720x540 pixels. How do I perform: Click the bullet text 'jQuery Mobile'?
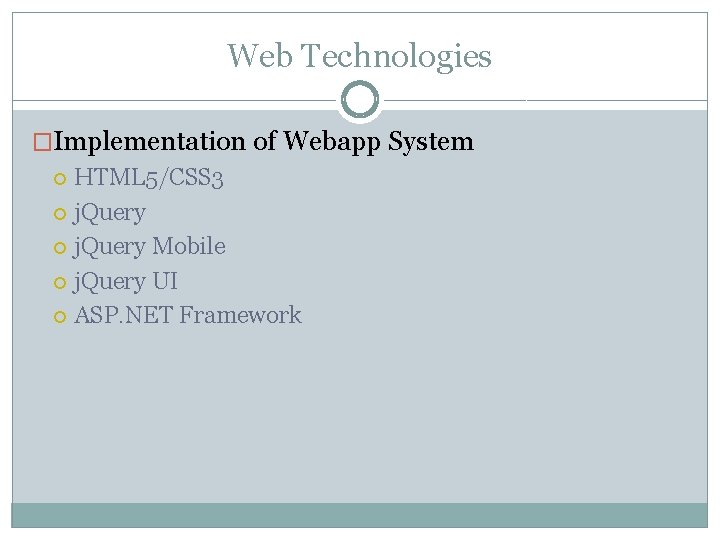pyautogui.click(x=149, y=247)
